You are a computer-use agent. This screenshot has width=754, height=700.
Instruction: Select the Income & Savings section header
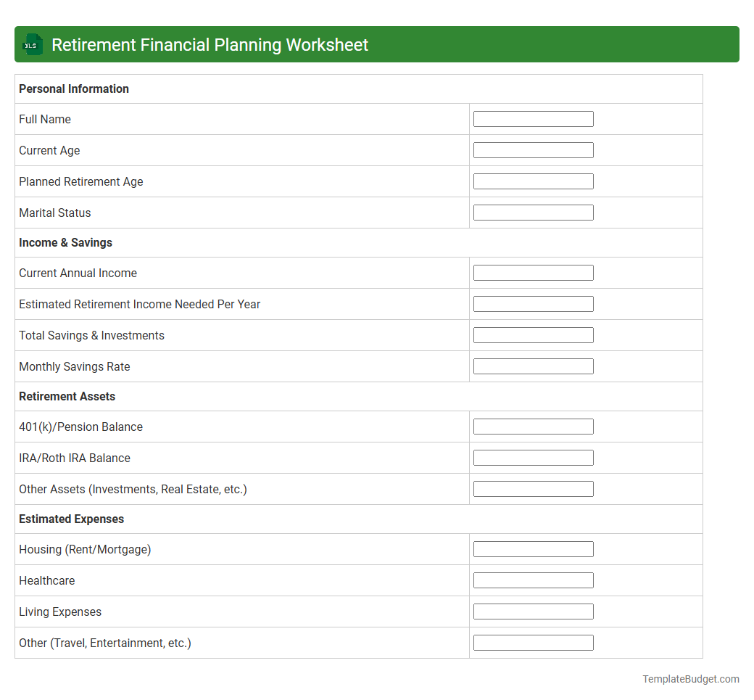[65, 242]
